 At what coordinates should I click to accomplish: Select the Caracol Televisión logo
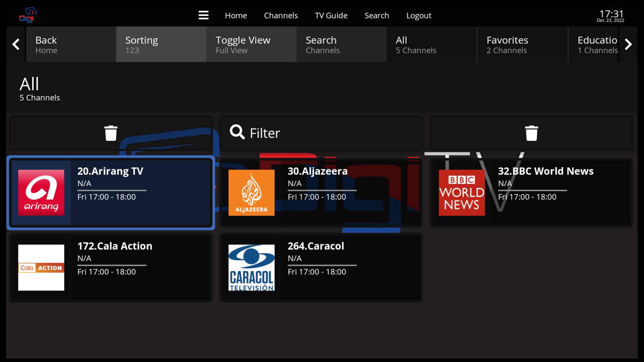pyautogui.click(x=251, y=267)
